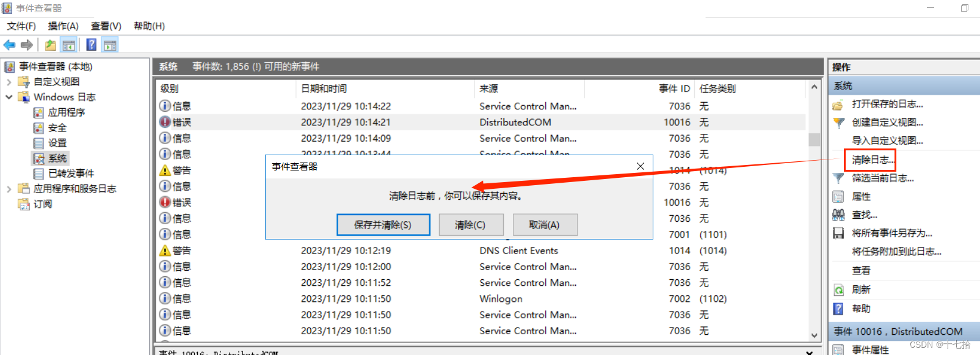
Task: Restore the Event Viewer window
Action: point(965,8)
